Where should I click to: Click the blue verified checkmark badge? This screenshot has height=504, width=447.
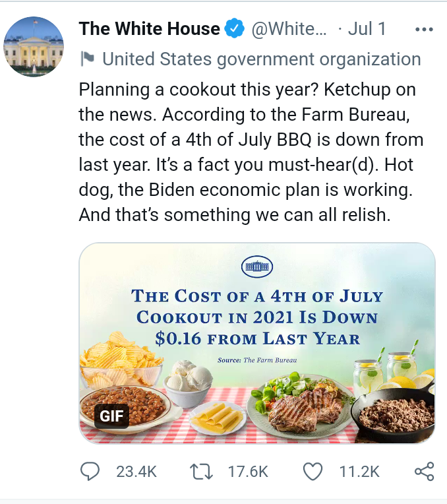click(234, 29)
